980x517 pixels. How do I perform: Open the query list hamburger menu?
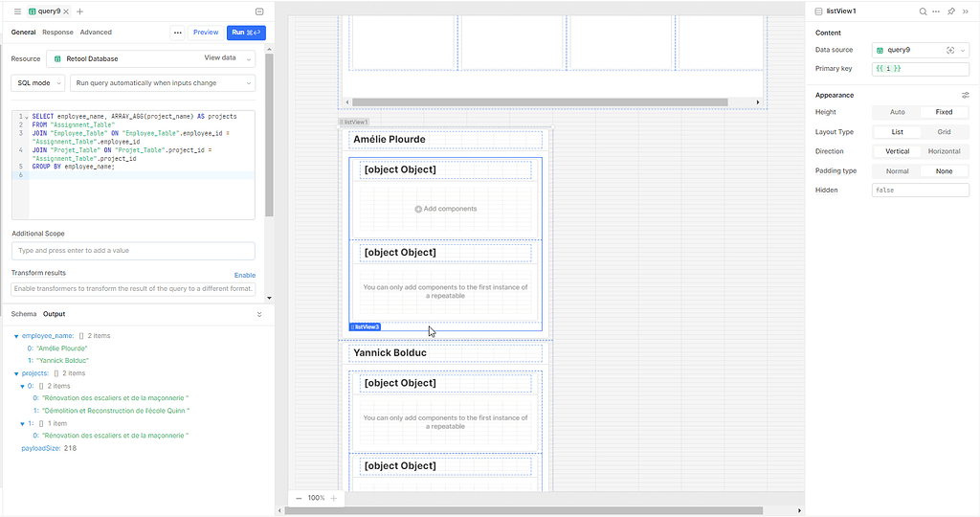pos(17,11)
